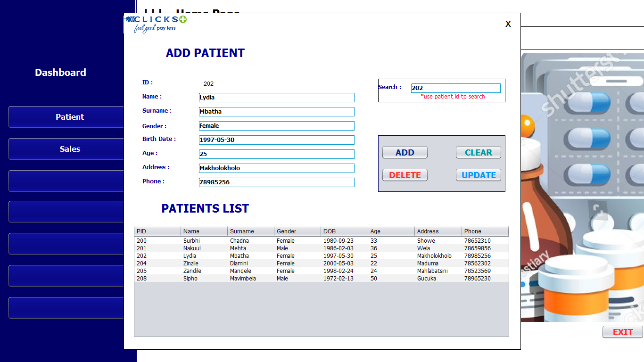Close the Add Patient dialog with X
This screenshot has height=362, width=644.
(508, 24)
